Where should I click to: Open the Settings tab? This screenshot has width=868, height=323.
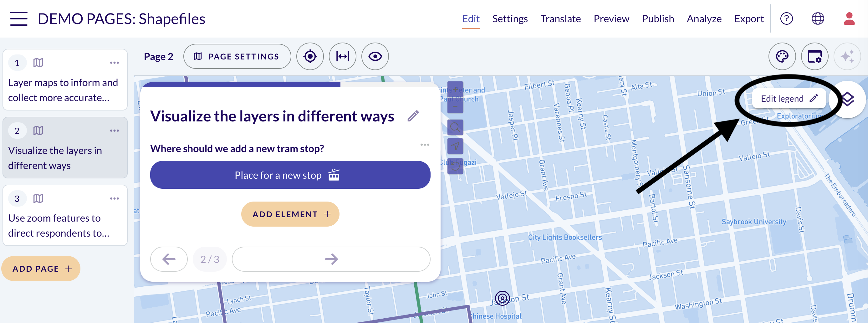click(x=510, y=18)
